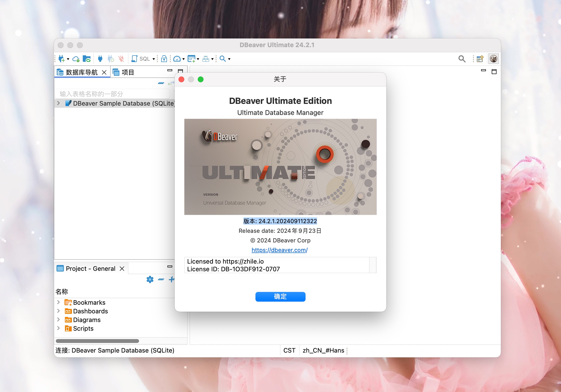Click the license box scrollbar
Screen dimensions: 561x392
click(x=373, y=265)
